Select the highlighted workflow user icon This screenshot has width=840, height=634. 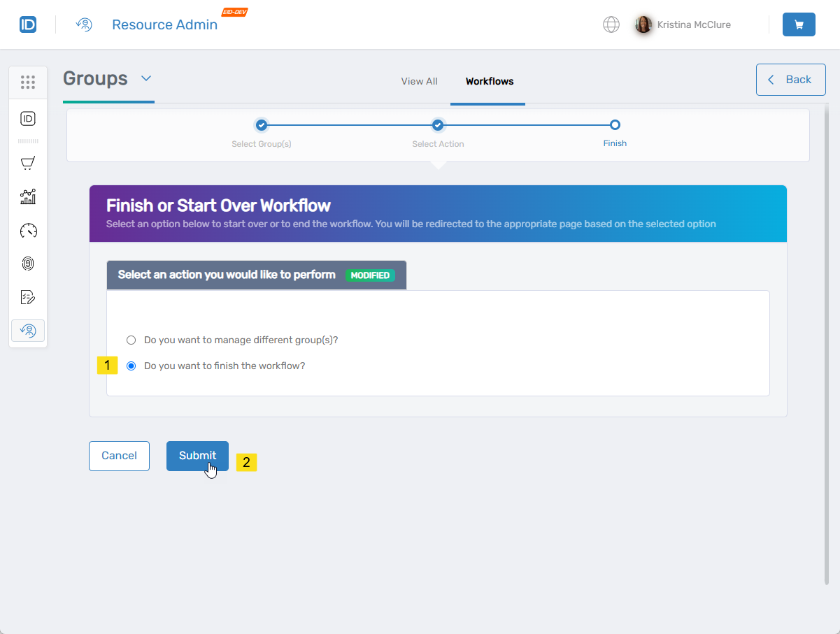(28, 330)
